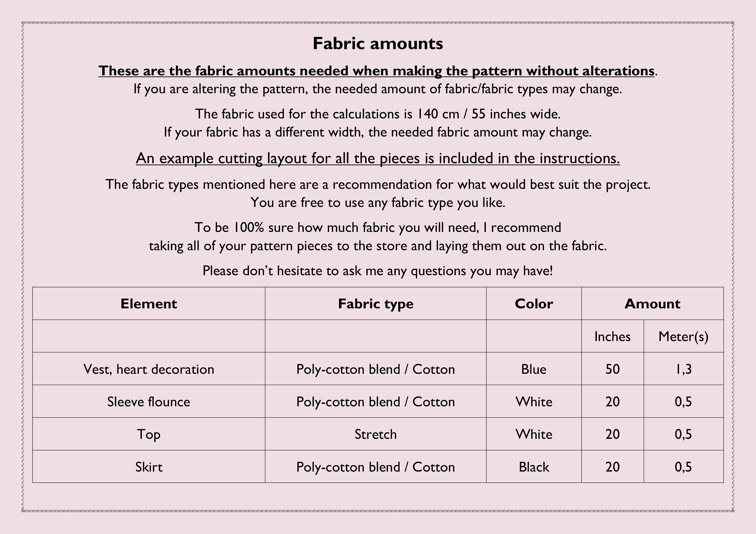
Task: Select the 140 cm fabric width sentence
Action: (x=378, y=114)
